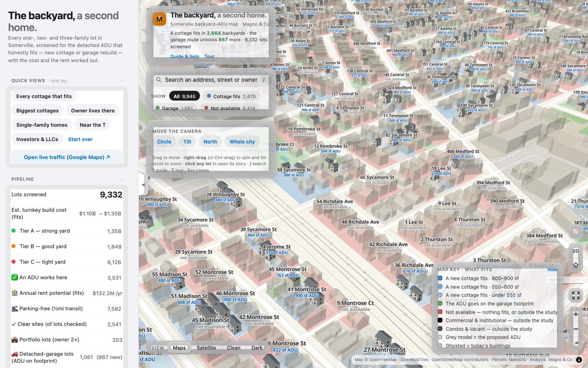This screenshot has height=368, width=588.
Task: Apply Investors & LLCs quick view
Action: click(x=37, y=139)
